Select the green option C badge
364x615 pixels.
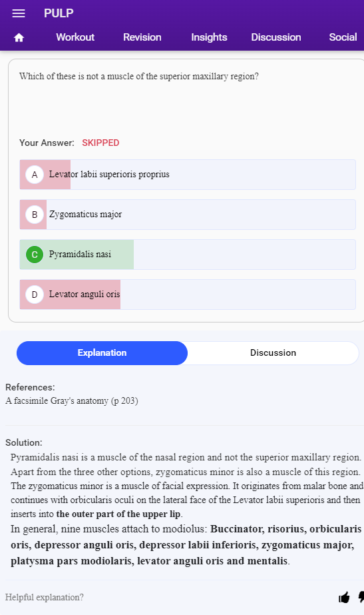coord(35,255)
